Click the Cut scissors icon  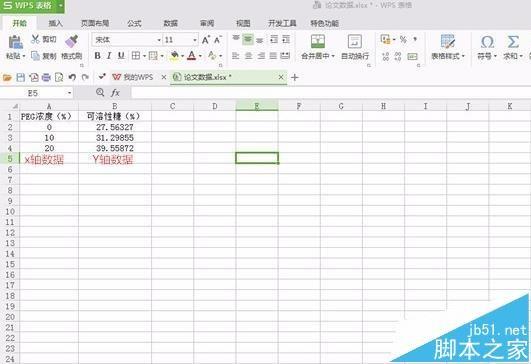click(35, 39)
